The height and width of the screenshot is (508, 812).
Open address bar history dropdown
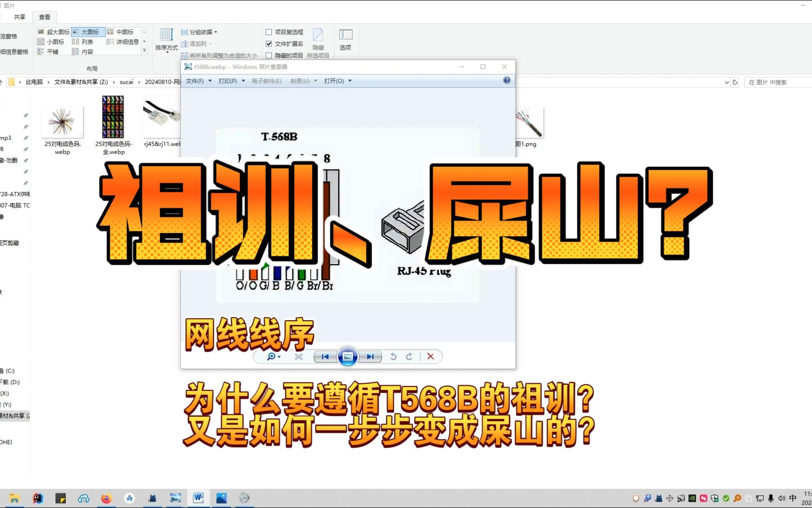point(726,82)
